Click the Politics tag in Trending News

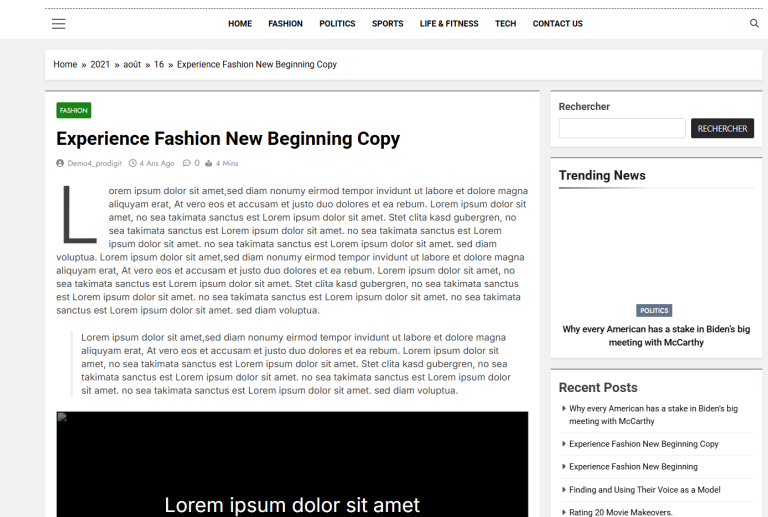tap(654, 310)
